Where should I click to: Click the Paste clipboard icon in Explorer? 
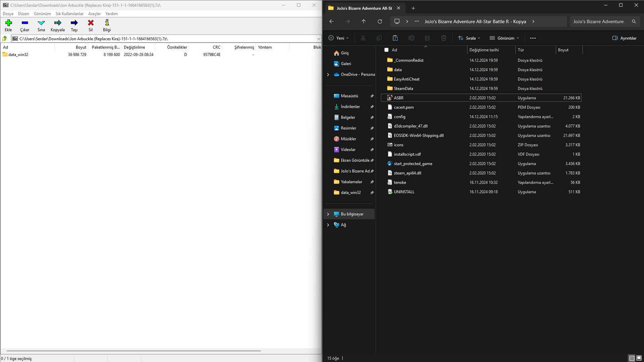point(395,38)
